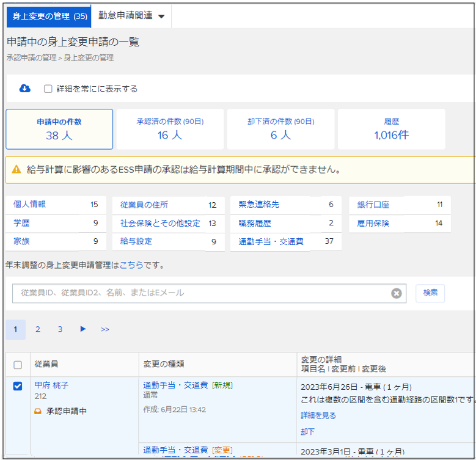Viewport: 476px width, 460px height.
Task: Click the 検索 button
Action: (x=430, y=293)
